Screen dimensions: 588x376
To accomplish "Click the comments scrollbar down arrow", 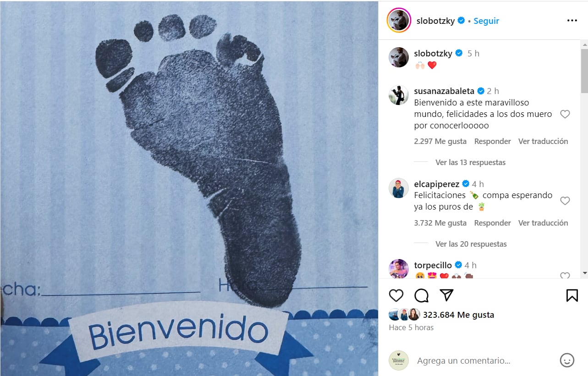I will (584, 273).
